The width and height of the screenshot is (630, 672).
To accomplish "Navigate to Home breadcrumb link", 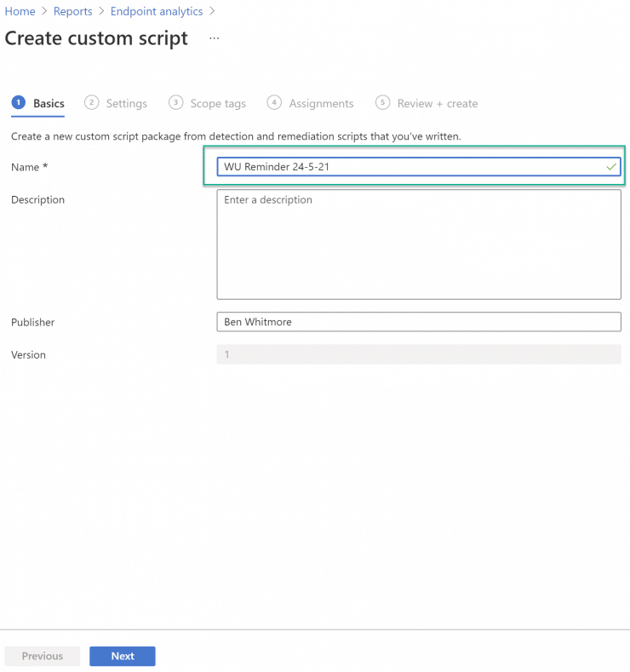I will [x=20, y=11].
